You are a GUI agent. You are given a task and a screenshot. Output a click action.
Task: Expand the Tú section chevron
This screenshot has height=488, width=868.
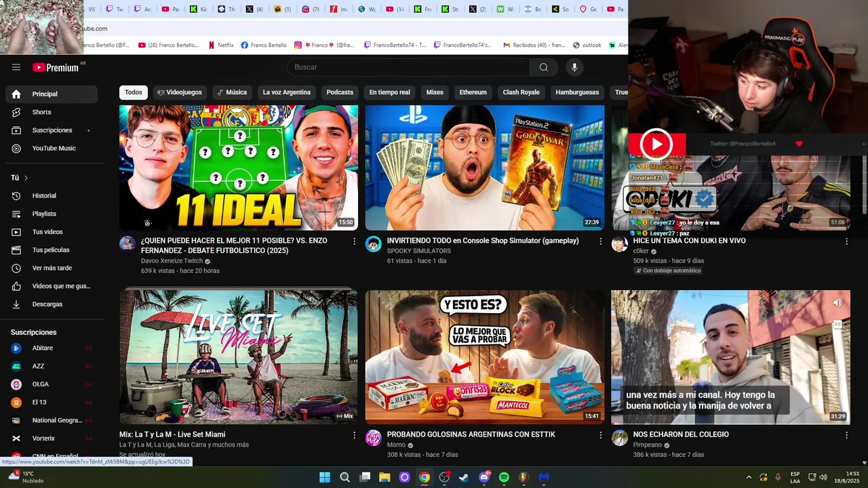pyautogui.click(x=26, y=178)
